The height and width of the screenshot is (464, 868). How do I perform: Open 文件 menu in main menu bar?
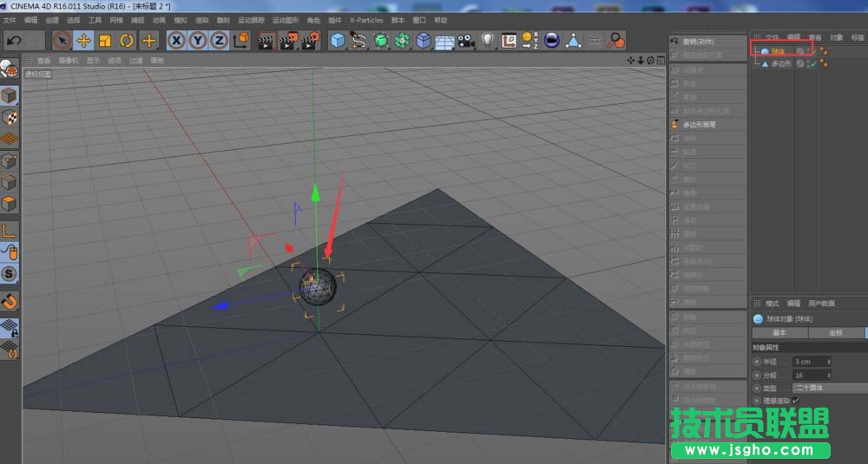[x=10, y=21]
